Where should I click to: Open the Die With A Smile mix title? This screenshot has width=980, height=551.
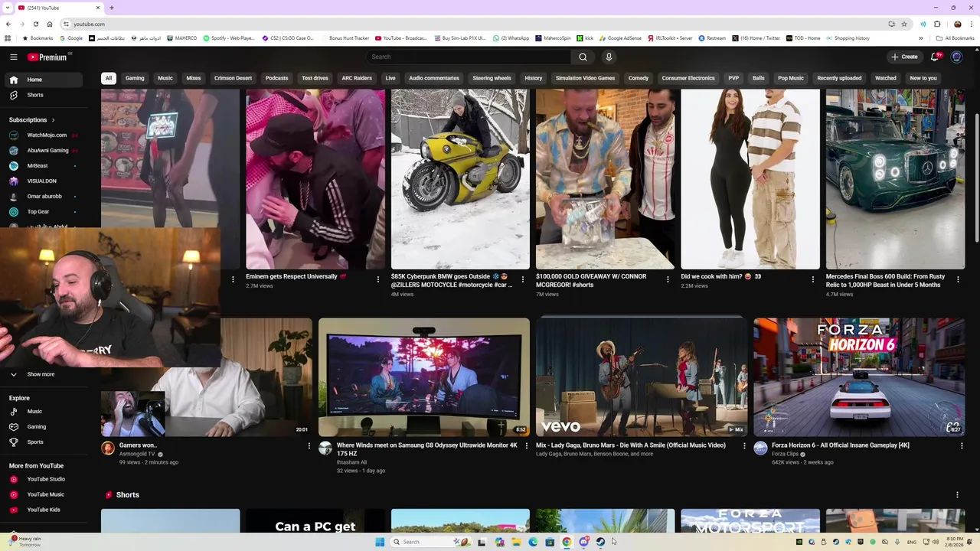[x=631, y=445]
